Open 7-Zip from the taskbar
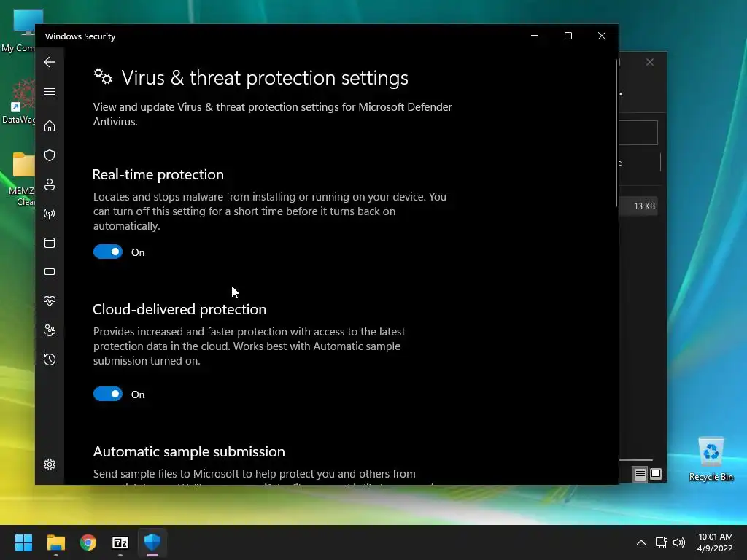The height and width of the screenshot is (560, 747). [120, 542]
